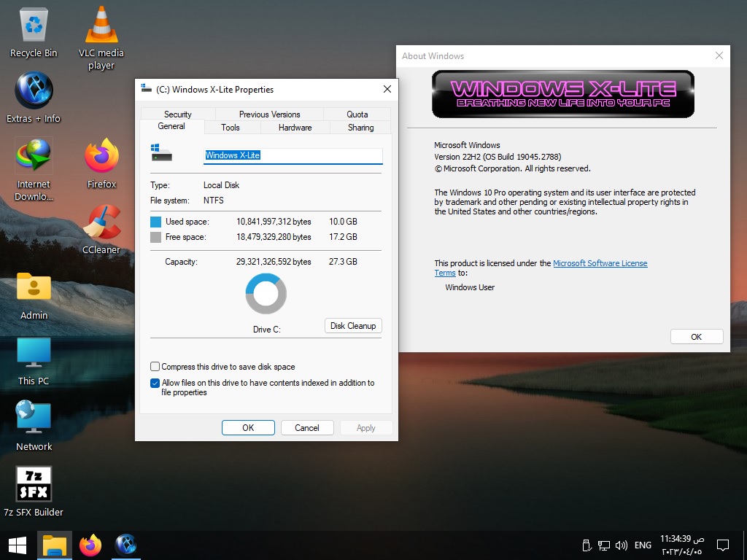This screenshot has width=747, height=560.
Task: Switch to the Quota tab
Action: tap(357, 114)
